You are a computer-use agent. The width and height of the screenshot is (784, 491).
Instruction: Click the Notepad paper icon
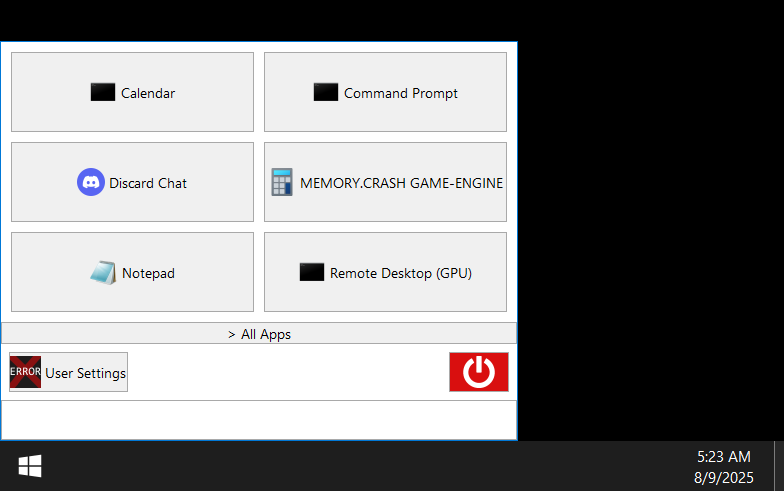pos(103,272)
